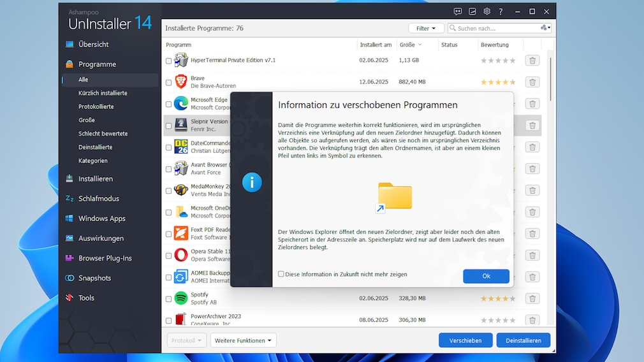This screenshot has width=644, height=362.
Task: Open the help question mark icon
Action: pos(501,11)
